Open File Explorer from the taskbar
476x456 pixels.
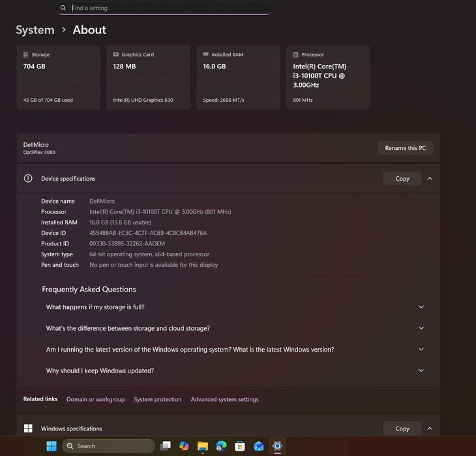(203, 446)
